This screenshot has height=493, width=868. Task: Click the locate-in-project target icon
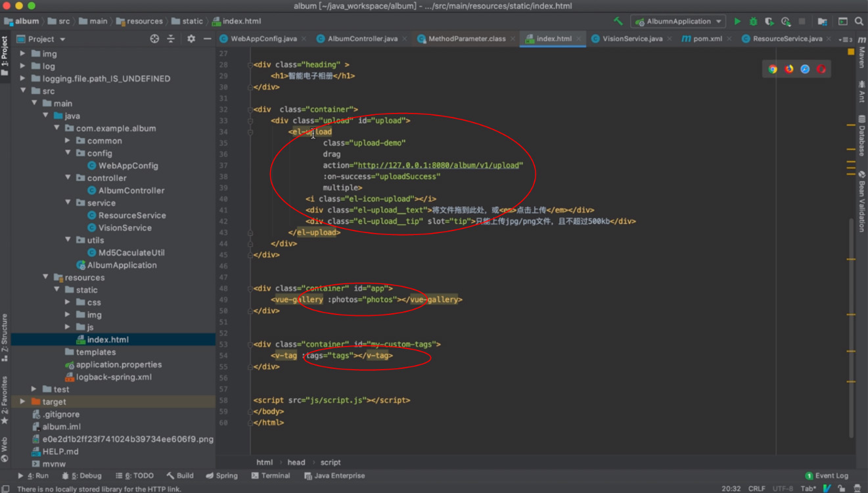tap(154, 39)
